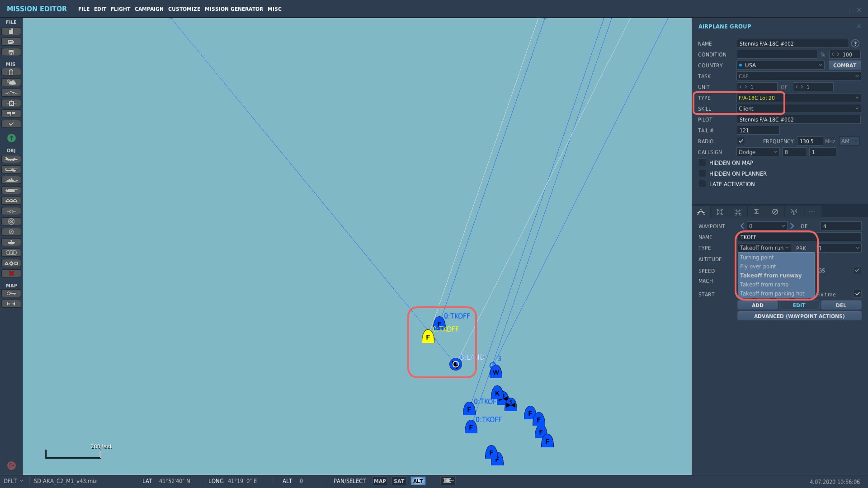The width and height of the screenshot is (868, 488).
Task: Select the airplane group tool in sidebar
Action: (11, 159)
